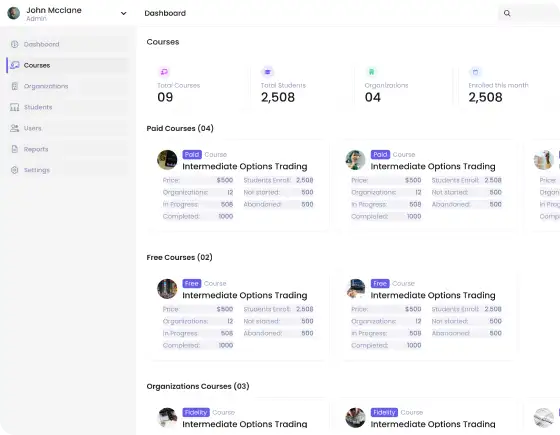Screen dimensions: 560x435
Task: Open the Dashboard sidebar icon
Action: pos(15,44)
